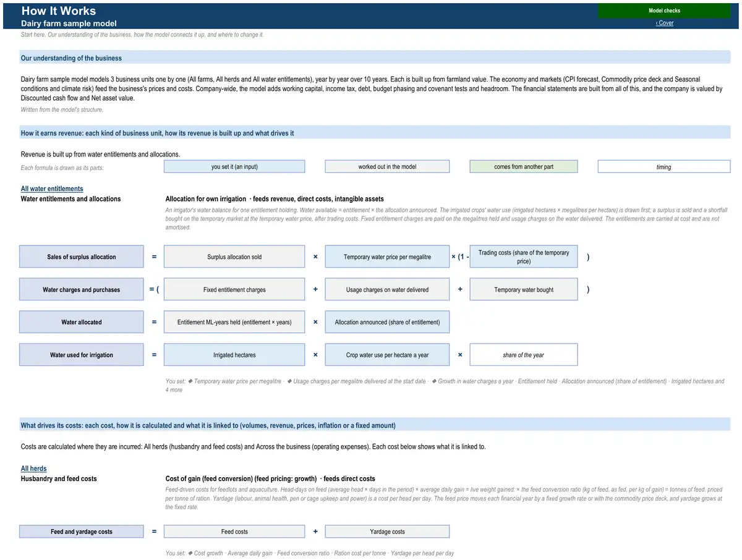Select the "Allocation announced (share of entitlement)" formula box
This screenshot has height=560, width=742.
[x=387, y=322]
